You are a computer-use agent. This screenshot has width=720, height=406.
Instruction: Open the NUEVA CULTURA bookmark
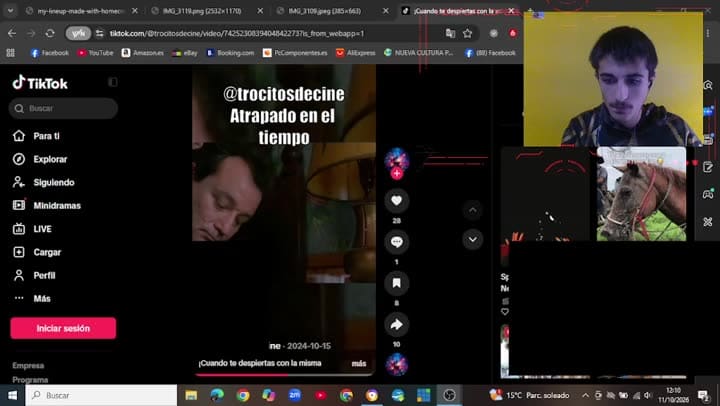(x=418, y=53)
